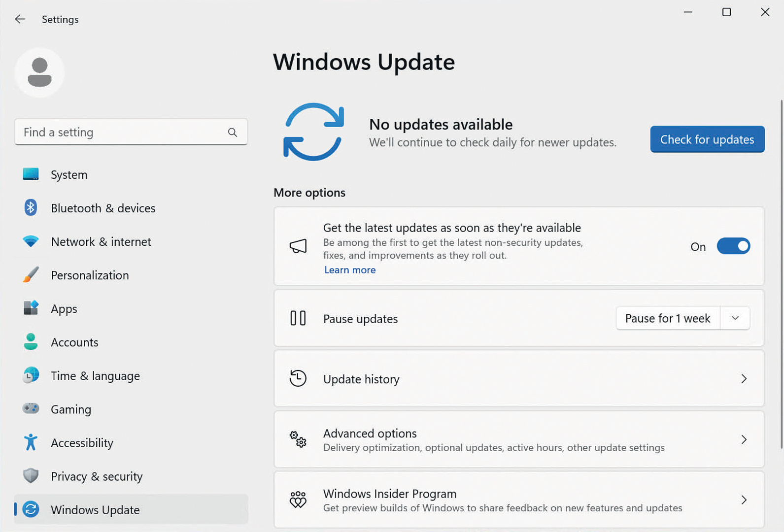
Task: Click Update history label
Action: point(361,379)
